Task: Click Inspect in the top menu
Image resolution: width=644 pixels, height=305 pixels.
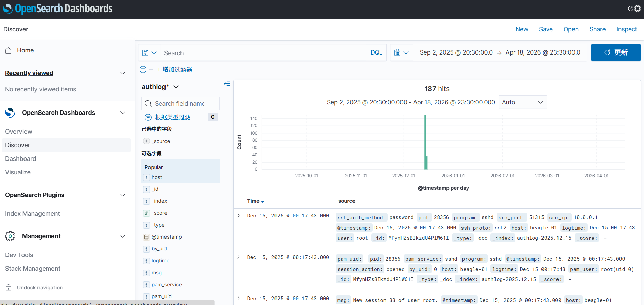Action: tap(627, 29)
